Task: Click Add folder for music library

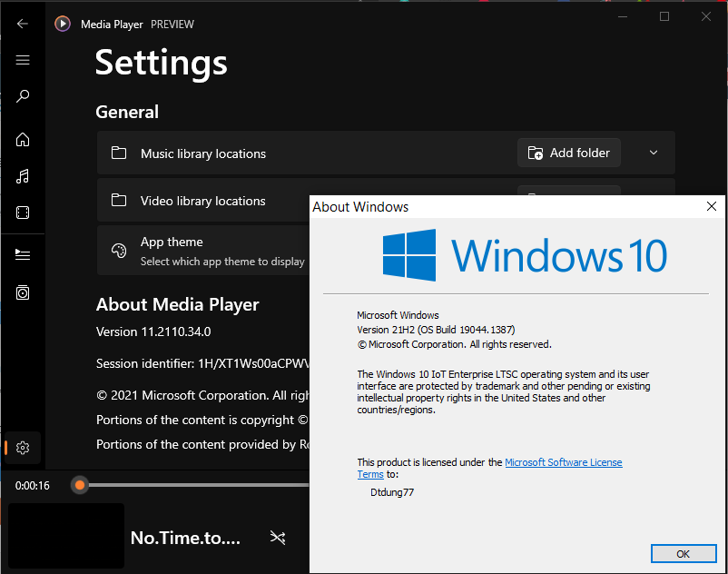Action: click(569, 153)
